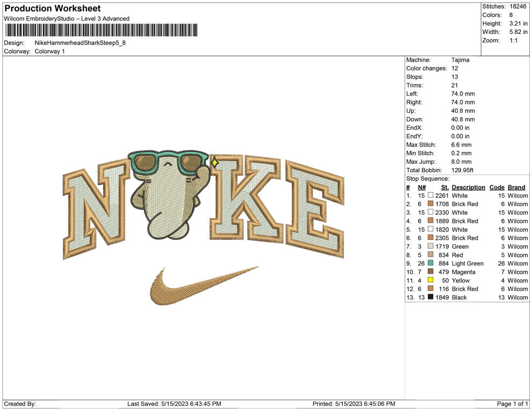Click the Last Saved timestamp in footer
The width and height of the screenshot is (532, 409).
pos(174,404)
